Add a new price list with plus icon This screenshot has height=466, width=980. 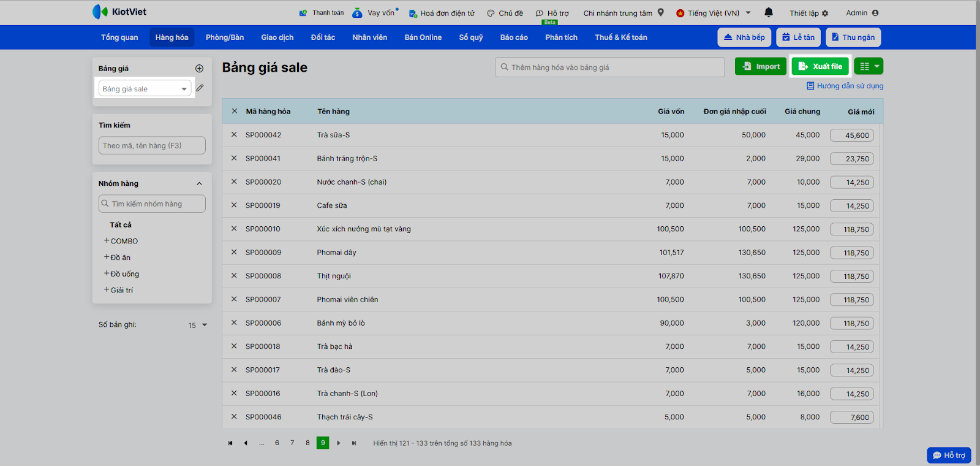point(199,69)
